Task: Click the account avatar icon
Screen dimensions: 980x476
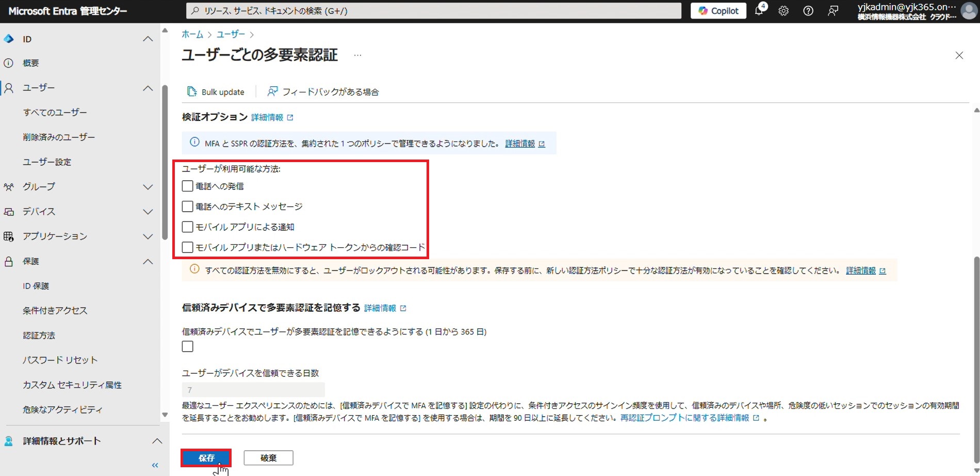Action: tap(969, 11)
